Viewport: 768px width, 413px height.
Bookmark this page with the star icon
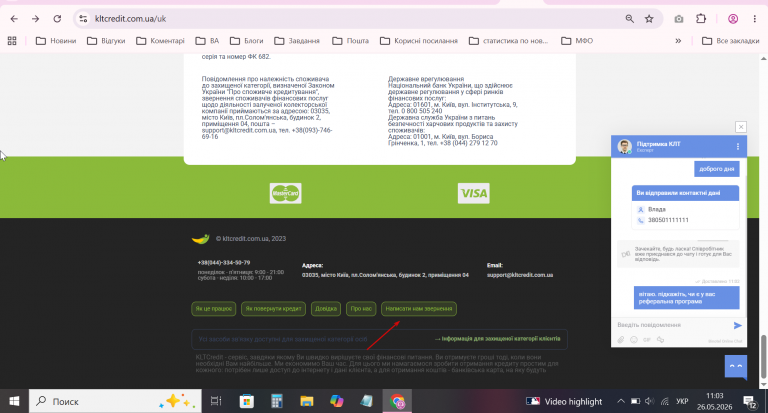click(649, 19)
